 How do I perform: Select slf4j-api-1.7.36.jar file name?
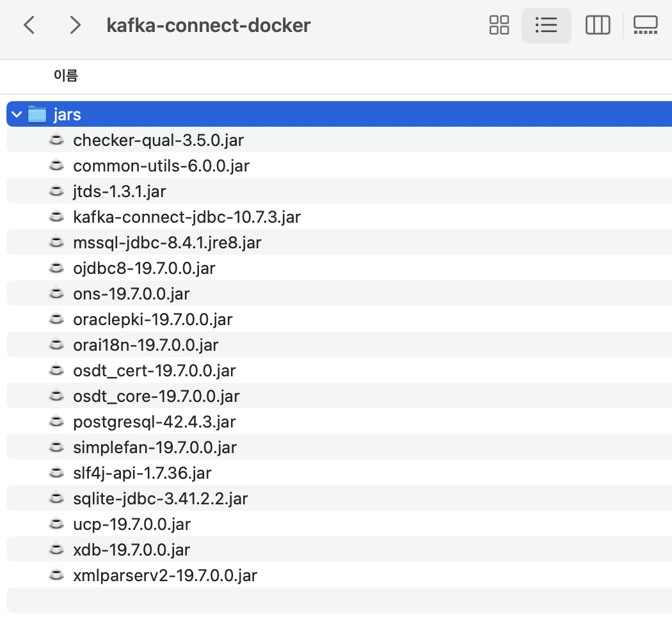[142, 473]
